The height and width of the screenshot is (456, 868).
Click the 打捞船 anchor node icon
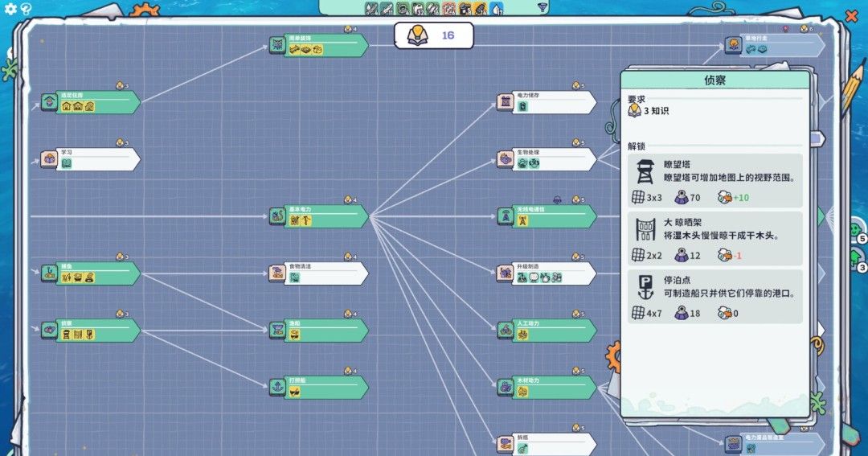[x=276, y=388]
